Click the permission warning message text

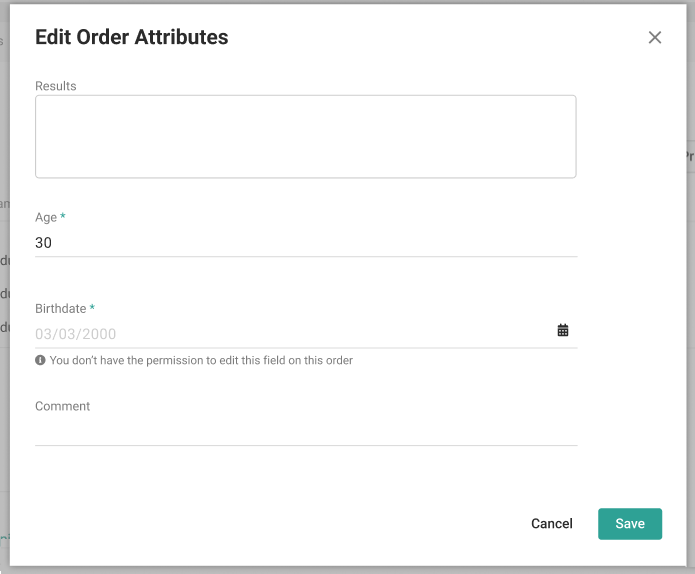point(201,360)
